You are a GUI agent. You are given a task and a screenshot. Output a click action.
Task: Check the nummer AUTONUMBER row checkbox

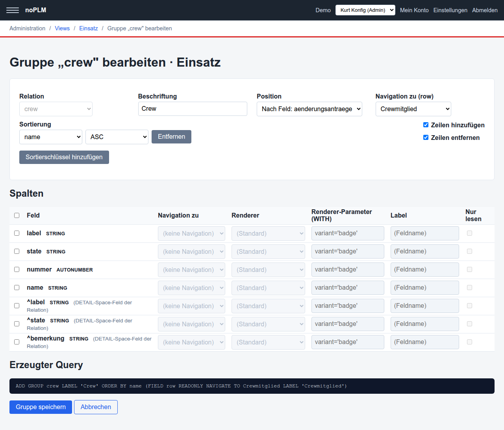pyautogui.click(x=17, y=270)
